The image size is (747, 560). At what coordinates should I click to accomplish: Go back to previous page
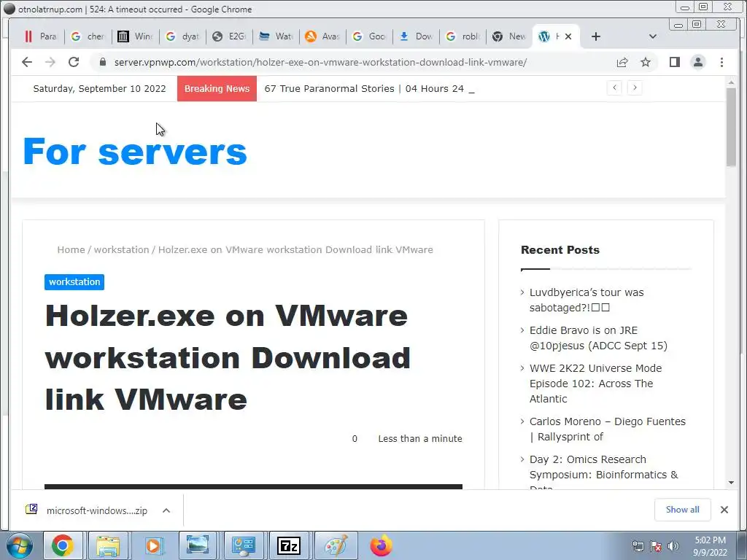27,62
